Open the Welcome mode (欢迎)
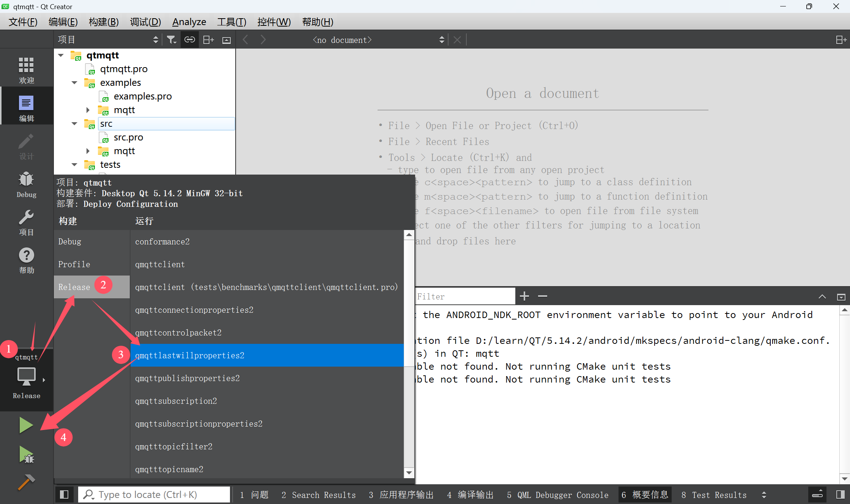 coord(26,70)
